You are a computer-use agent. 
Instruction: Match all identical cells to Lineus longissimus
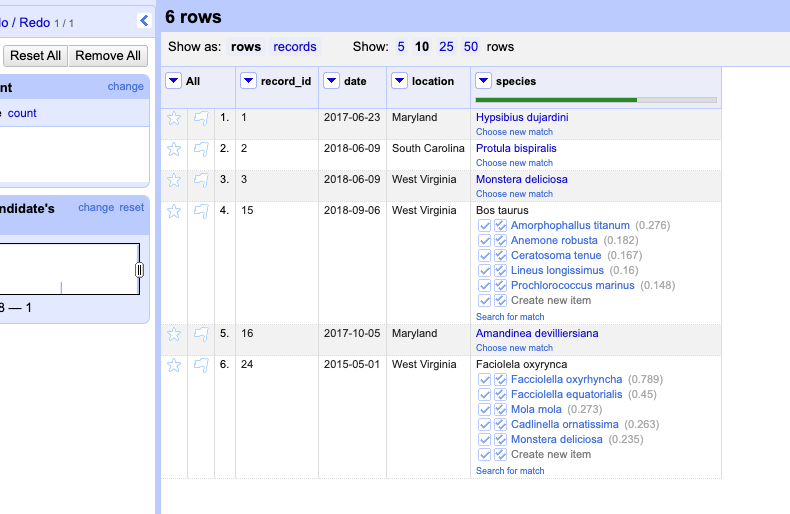[x=500, y=271]
